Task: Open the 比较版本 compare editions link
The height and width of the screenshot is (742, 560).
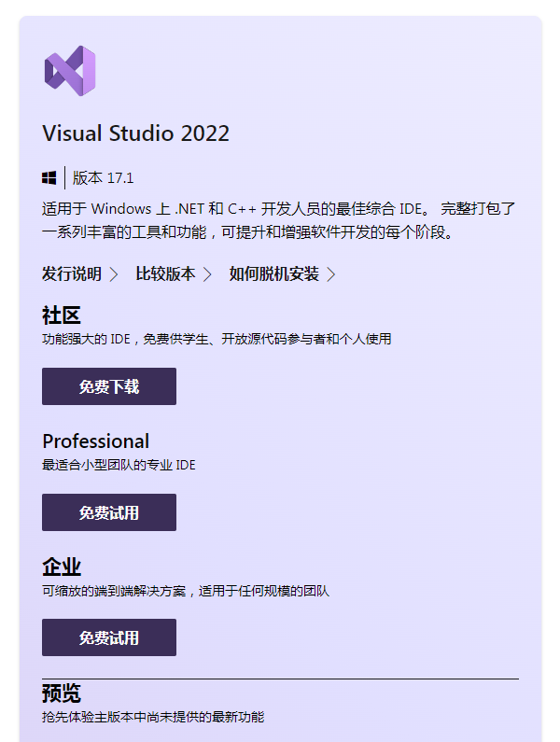Action: click(x=165, y=273)
